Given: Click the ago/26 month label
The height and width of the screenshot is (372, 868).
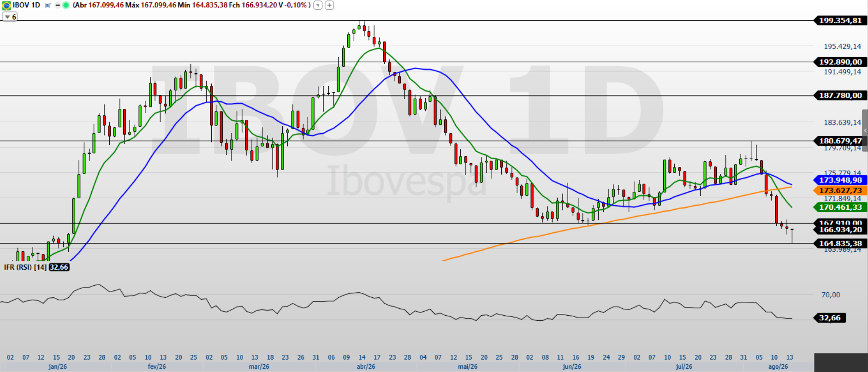Looking at the screenshot, I should pos(778,367).
